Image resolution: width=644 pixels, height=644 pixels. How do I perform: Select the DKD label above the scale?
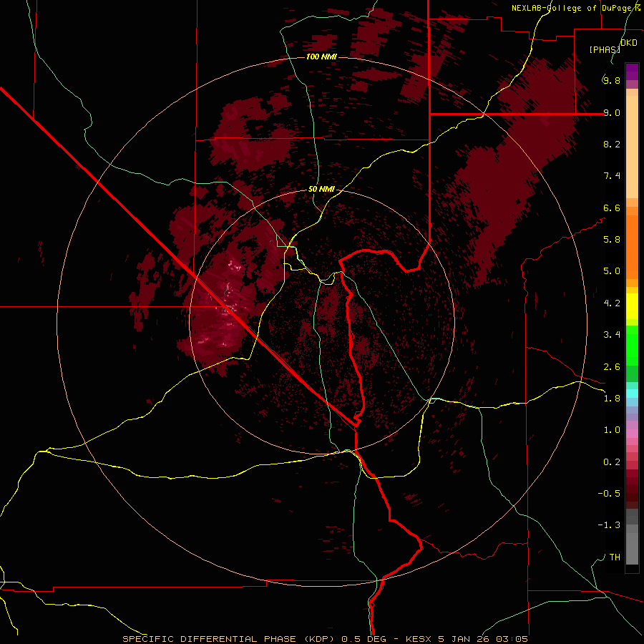(x=629, y=43)
